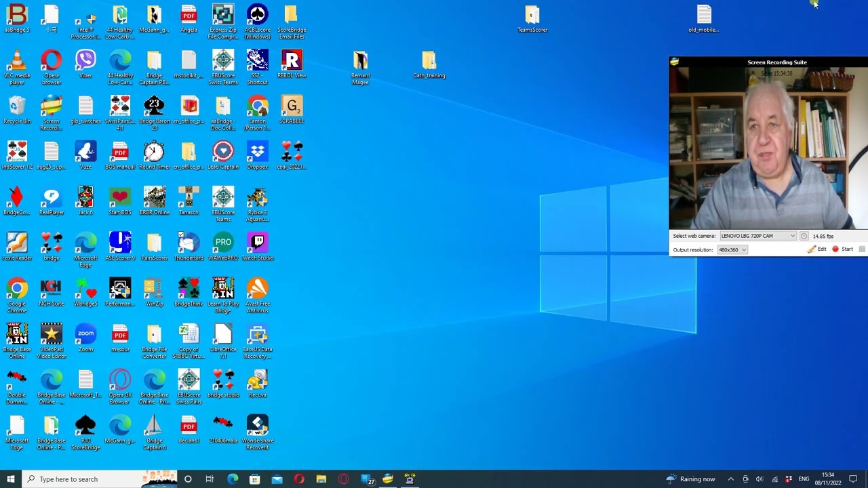Expand the Output resolution dropdown
This screenshot has height=488, width=868.
(x=732, y=249)
